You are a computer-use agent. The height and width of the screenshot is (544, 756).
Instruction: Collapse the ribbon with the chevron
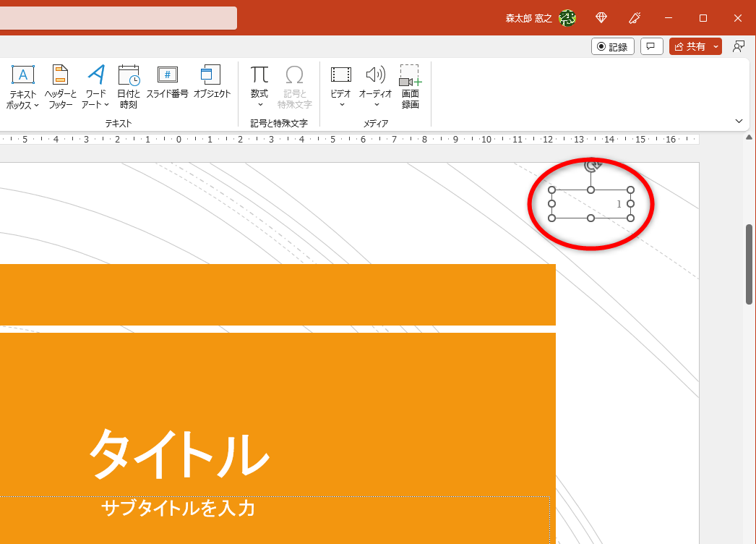(x=739, y=121)
